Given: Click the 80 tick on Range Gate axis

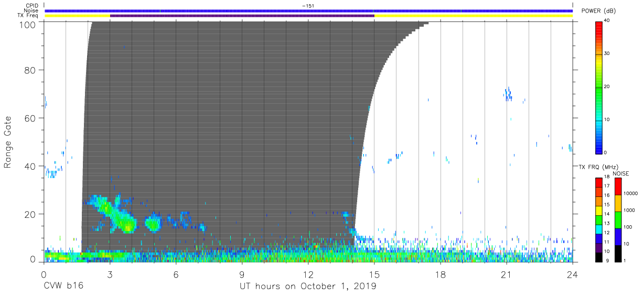Looking at the screenshot, I should pos(29,70).
